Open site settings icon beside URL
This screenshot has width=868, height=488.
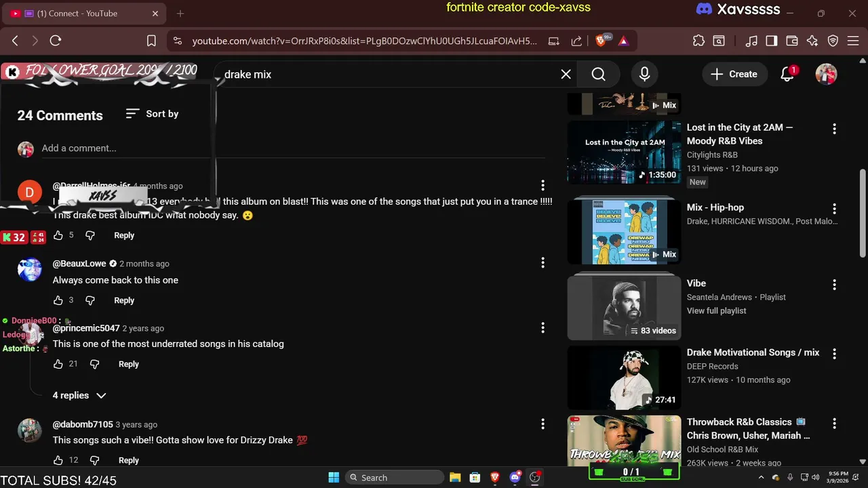[178, 41]
